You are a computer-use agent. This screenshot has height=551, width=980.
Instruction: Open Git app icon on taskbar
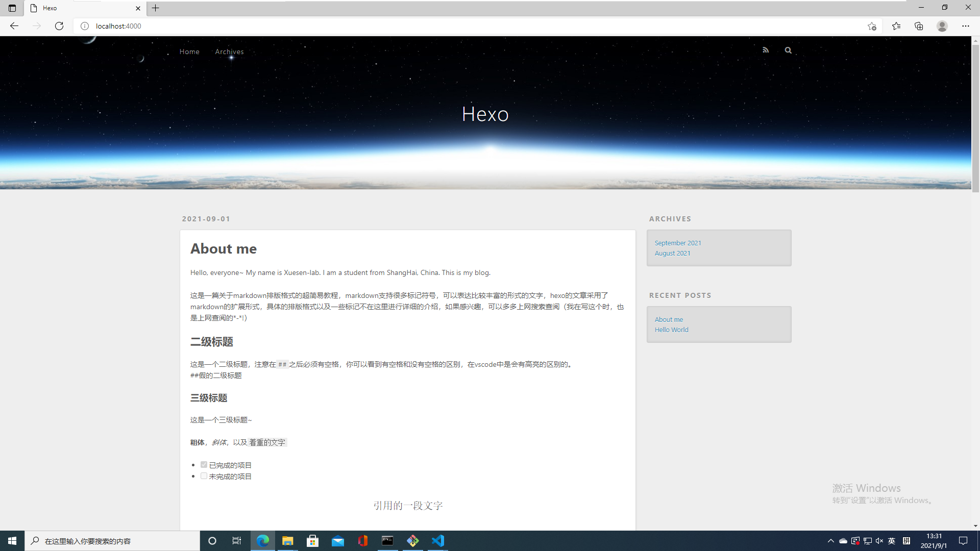pos(413,541)
